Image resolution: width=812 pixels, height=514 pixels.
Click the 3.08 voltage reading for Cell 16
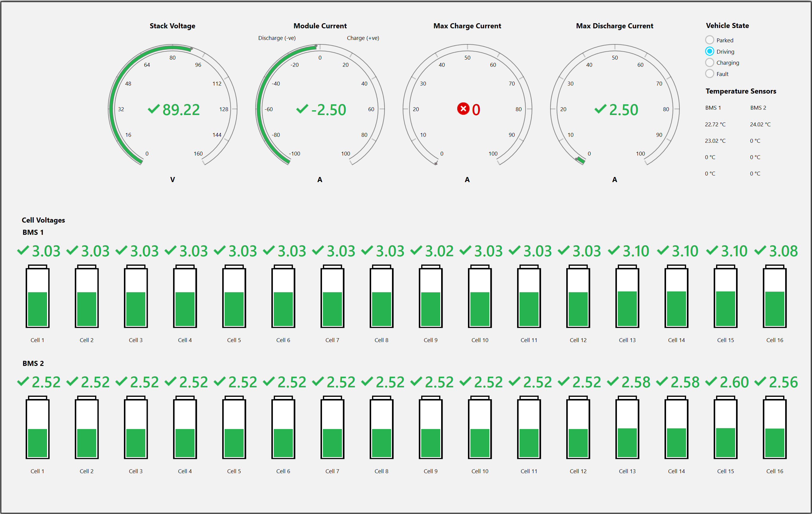click(783, 251)
